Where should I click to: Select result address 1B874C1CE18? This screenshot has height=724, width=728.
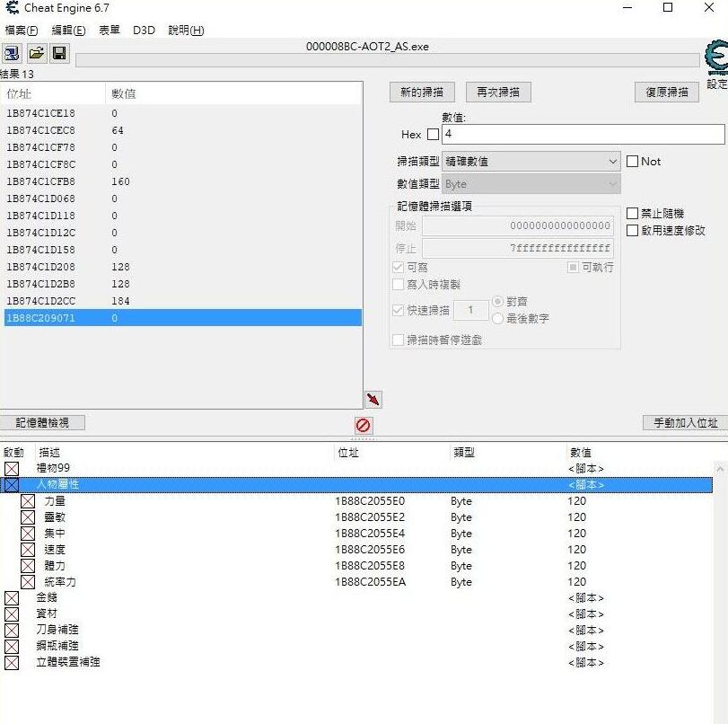coord(40,113)
